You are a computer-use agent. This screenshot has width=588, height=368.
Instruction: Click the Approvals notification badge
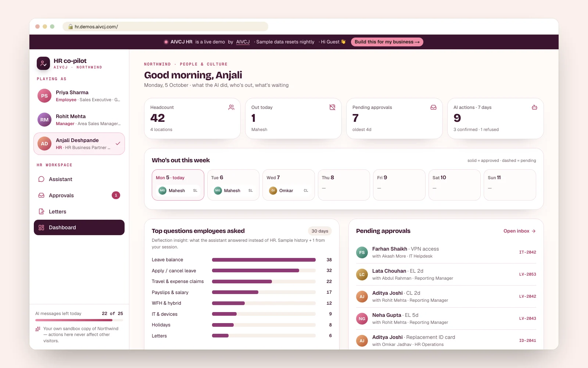pos(116,195)
